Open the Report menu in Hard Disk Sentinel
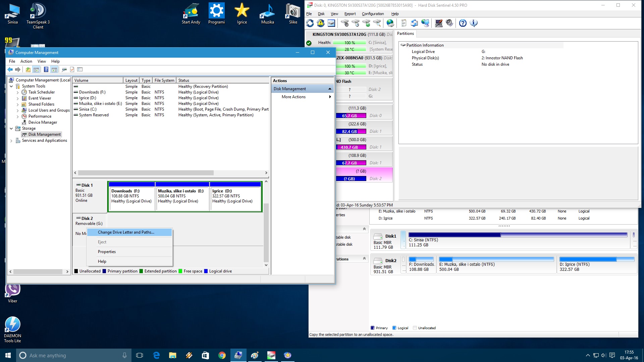This screenshot has width=644, height=362. click(350, 14)
